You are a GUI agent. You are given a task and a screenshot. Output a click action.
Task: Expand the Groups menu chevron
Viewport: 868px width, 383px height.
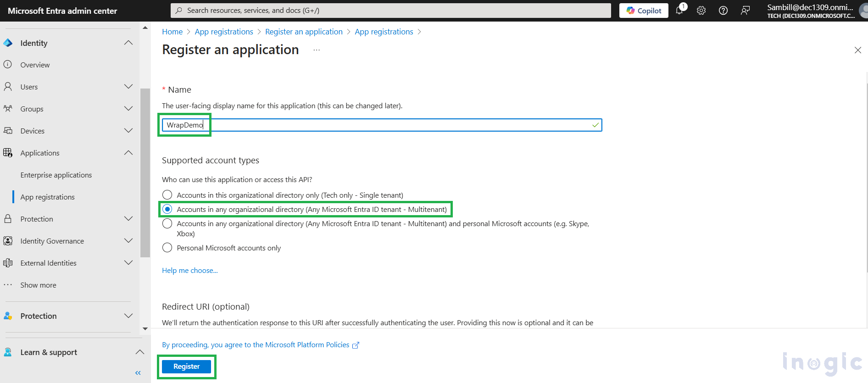[x=128, y=109]
